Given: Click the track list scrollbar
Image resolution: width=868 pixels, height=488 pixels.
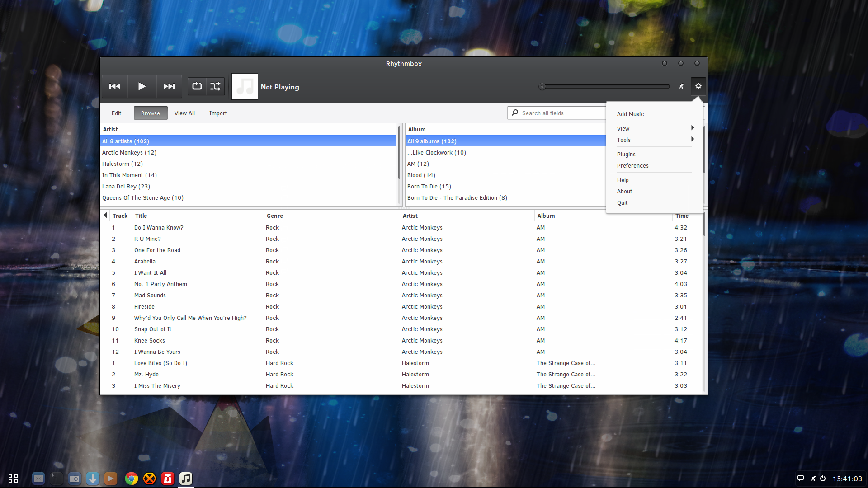Looking at the screenshot, I should click(704, 225).
